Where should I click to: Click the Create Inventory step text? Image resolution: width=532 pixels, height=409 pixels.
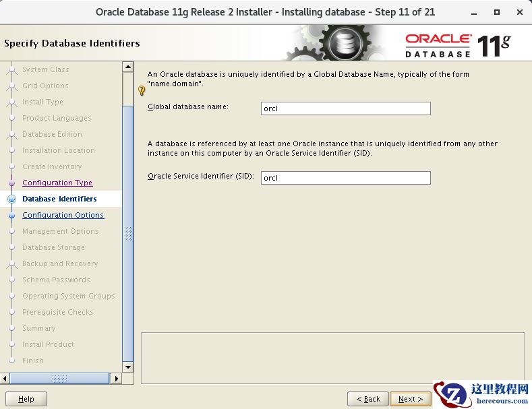(x=52, y=166)
